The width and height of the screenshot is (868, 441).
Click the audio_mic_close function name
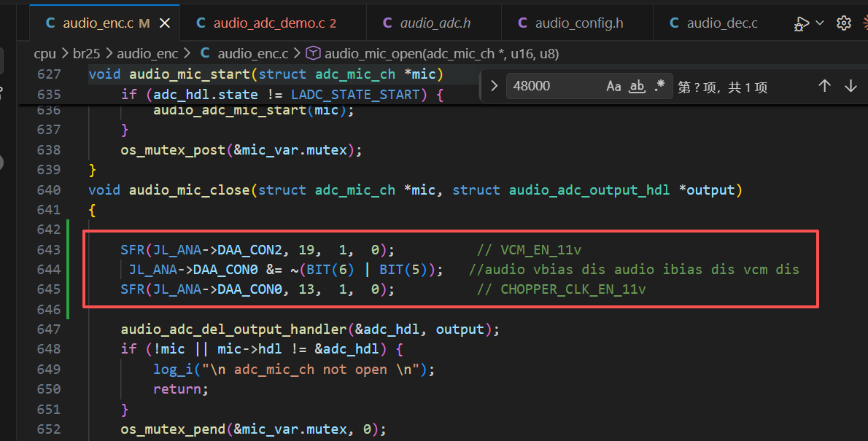[x=190, y=190]
